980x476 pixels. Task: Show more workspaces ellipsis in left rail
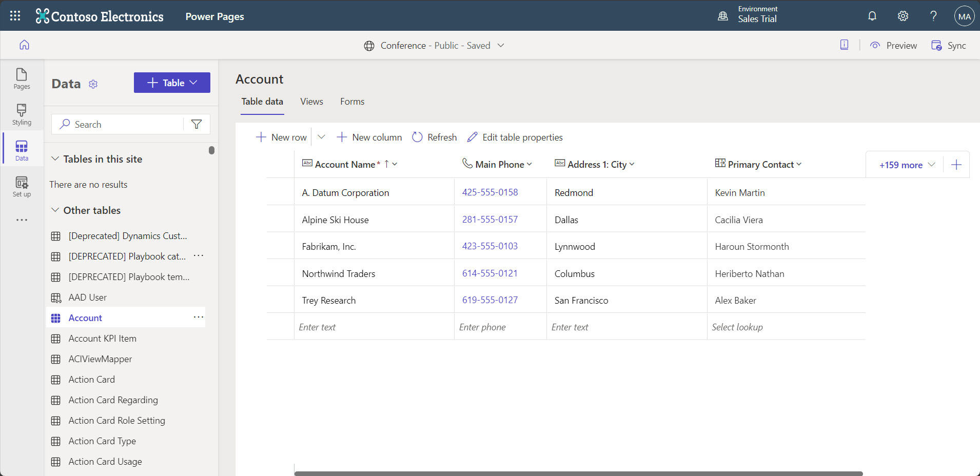tap(22, 220)
